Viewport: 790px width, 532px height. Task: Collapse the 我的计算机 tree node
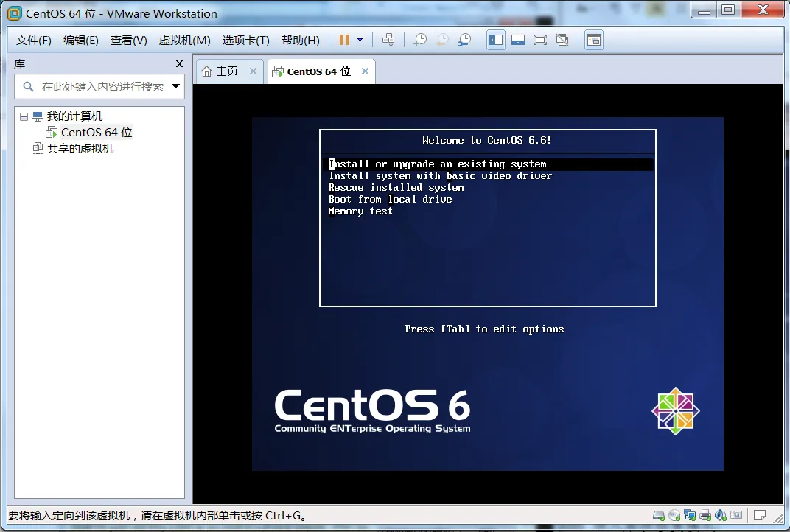[x=24, y=116]
